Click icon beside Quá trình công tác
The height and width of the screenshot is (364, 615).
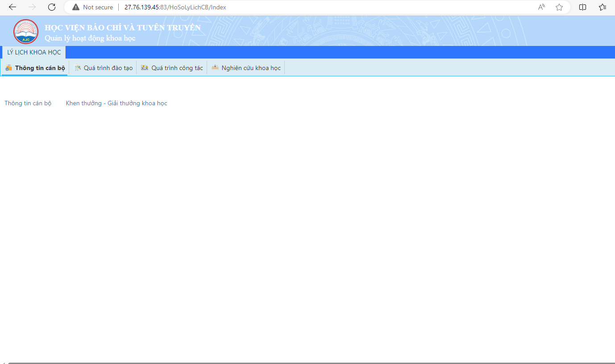point(145,68)
